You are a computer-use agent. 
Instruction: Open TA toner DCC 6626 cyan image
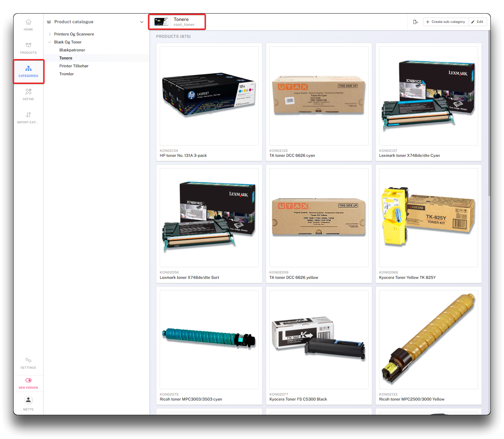[319, 96]
